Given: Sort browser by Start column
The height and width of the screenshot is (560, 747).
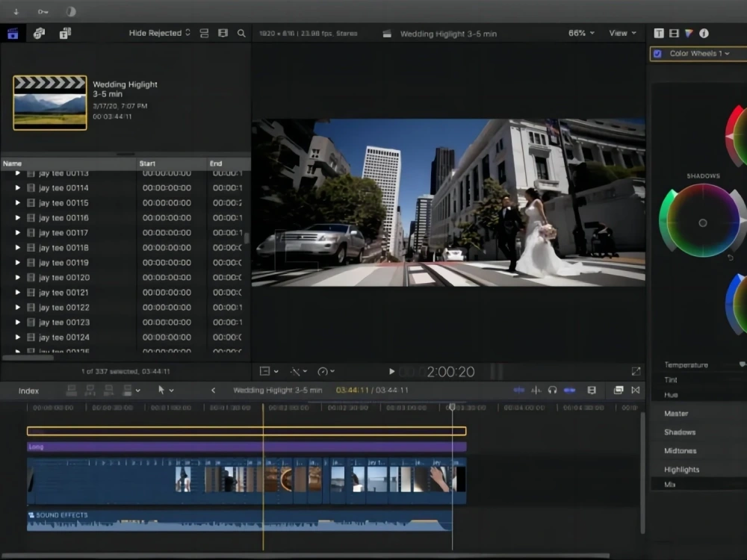Looking at the screenshot, I should coord(172,164).
